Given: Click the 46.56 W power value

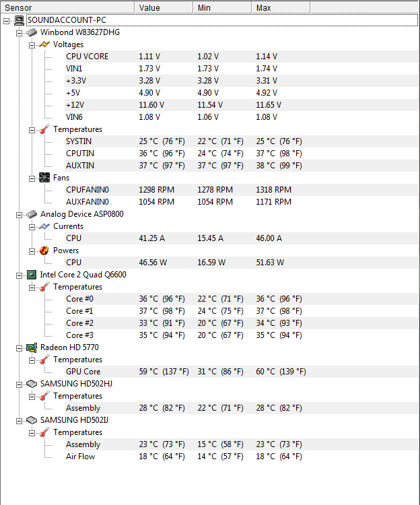Looking at the screenshot, I should 153,263.
